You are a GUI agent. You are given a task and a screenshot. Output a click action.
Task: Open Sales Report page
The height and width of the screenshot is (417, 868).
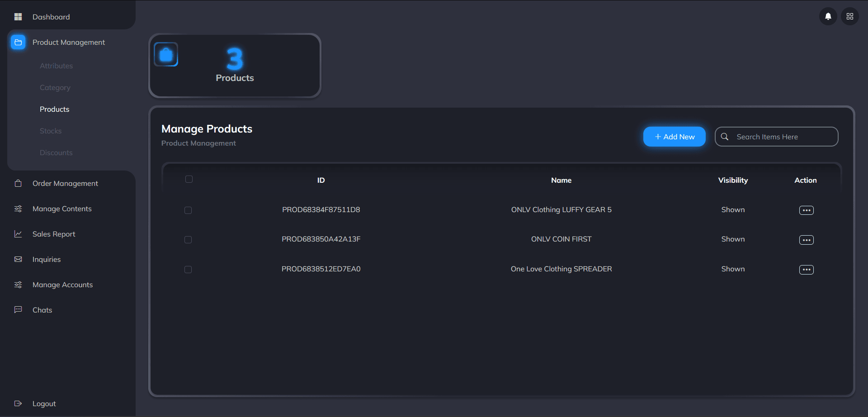point(54,234)
